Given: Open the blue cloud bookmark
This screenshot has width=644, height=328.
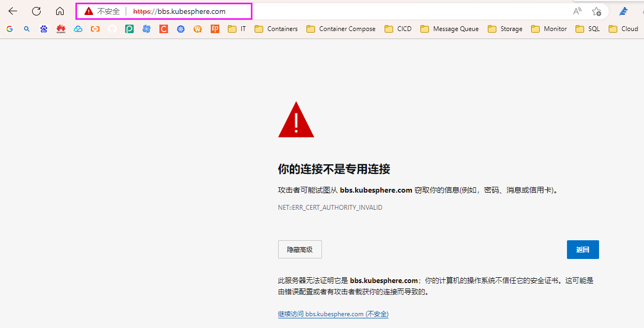Looking at the screenshot, I should pyautogui.click(x=78, y=29).
